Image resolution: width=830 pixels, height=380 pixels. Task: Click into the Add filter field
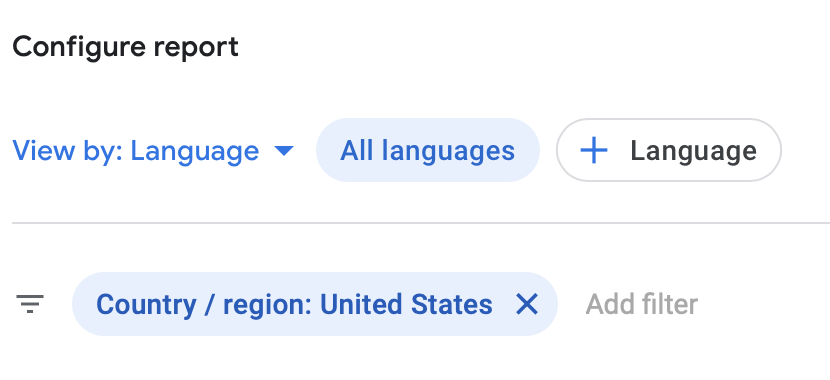tap(642, 304)
